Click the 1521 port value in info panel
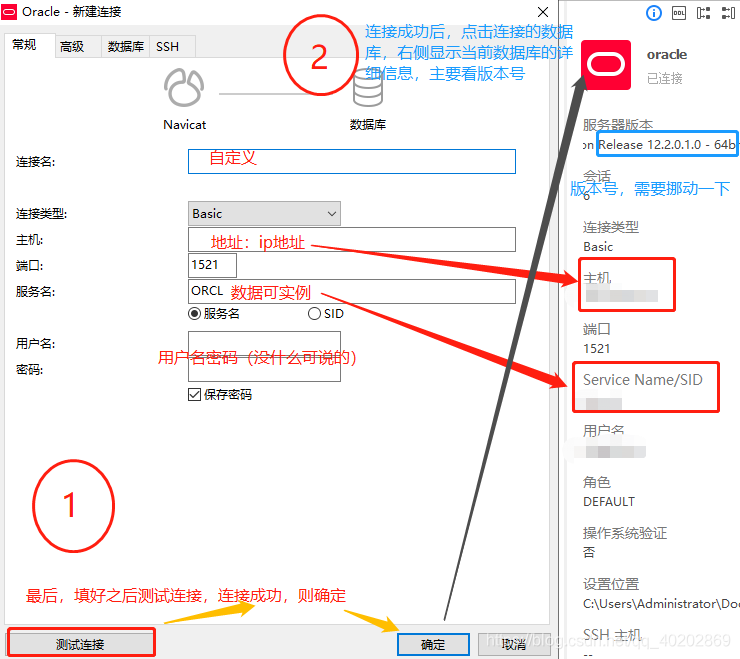This screenshot has height=659, width=740. (x=597, y=348)
